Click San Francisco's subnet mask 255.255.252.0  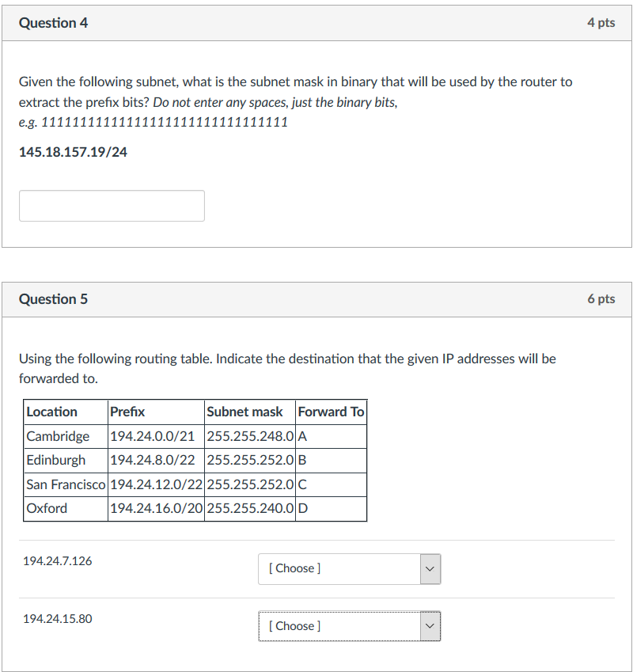click(250, 484)
